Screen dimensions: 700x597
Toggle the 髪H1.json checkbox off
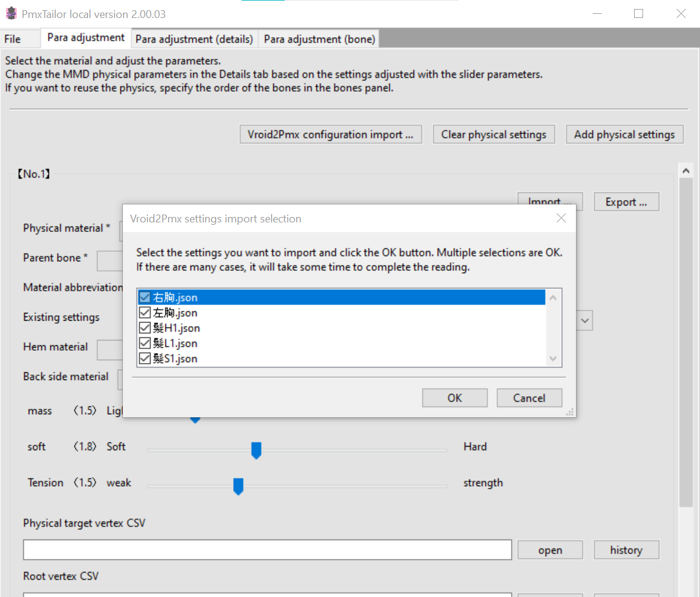[144, 327]
